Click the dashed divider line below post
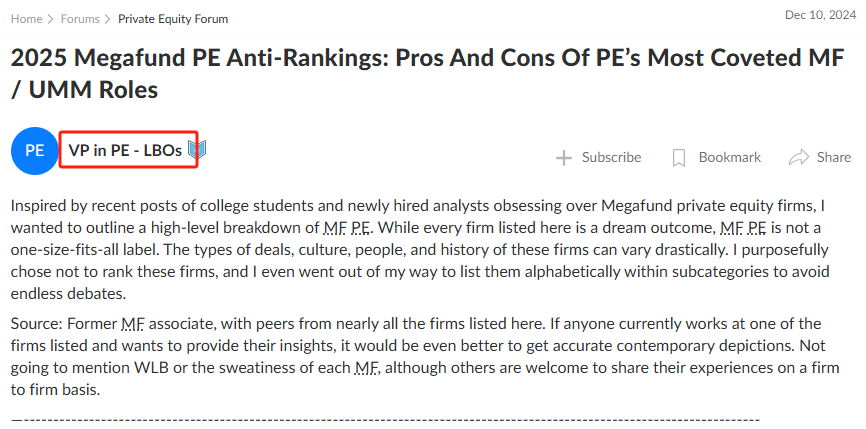Screen dimensions: 866x429 tap(386, 421)
